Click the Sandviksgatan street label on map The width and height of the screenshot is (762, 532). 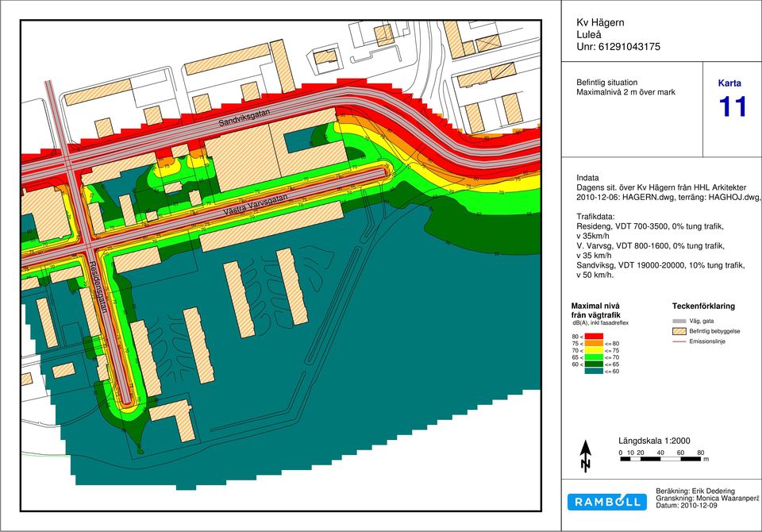coord(244,118)
